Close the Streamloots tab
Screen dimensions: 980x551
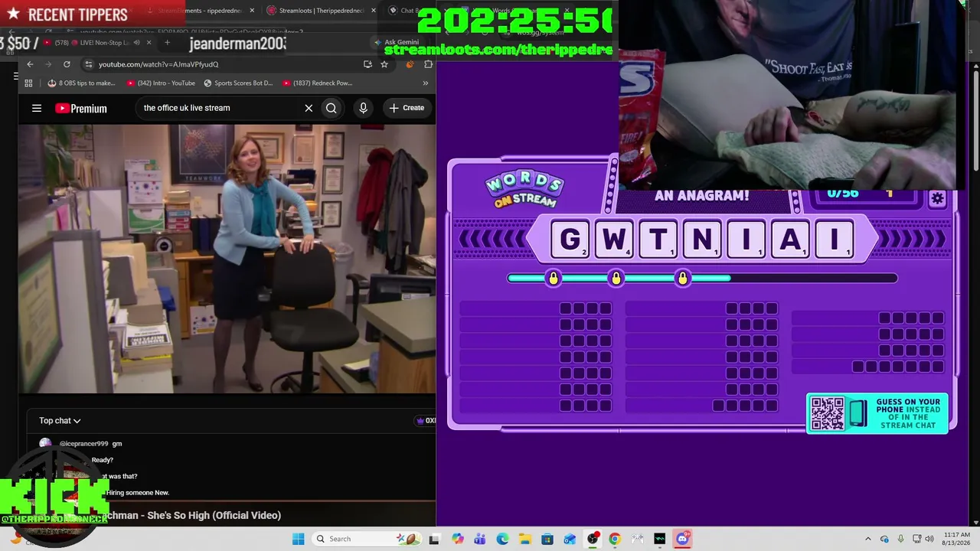(x=374, y=11)
